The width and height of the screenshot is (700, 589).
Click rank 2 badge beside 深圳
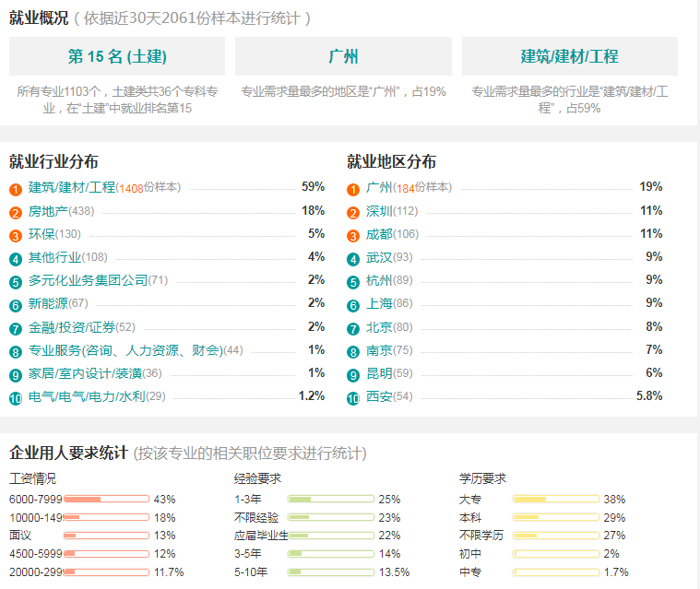[353, 213]
